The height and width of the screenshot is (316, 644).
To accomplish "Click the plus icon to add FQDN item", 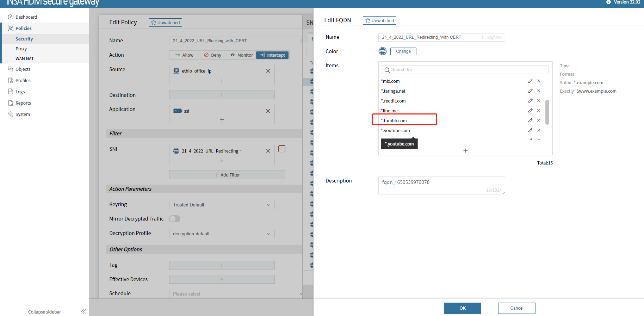I will 465,151.
